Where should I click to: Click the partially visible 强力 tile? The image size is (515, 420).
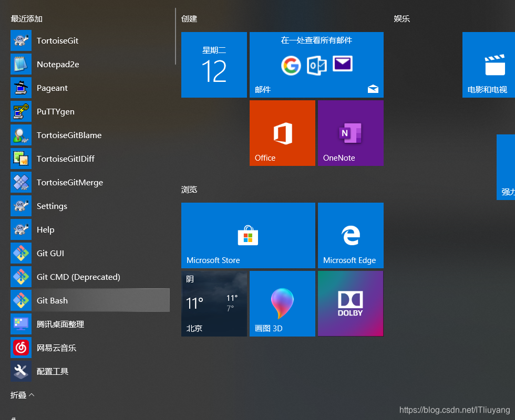pos(506,167)
